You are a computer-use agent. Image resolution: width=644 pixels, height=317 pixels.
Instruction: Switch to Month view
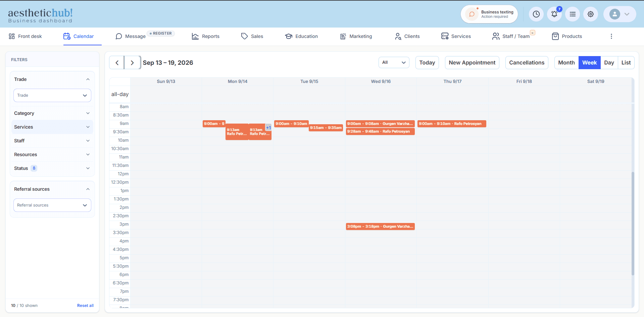[x=566, y=63]
